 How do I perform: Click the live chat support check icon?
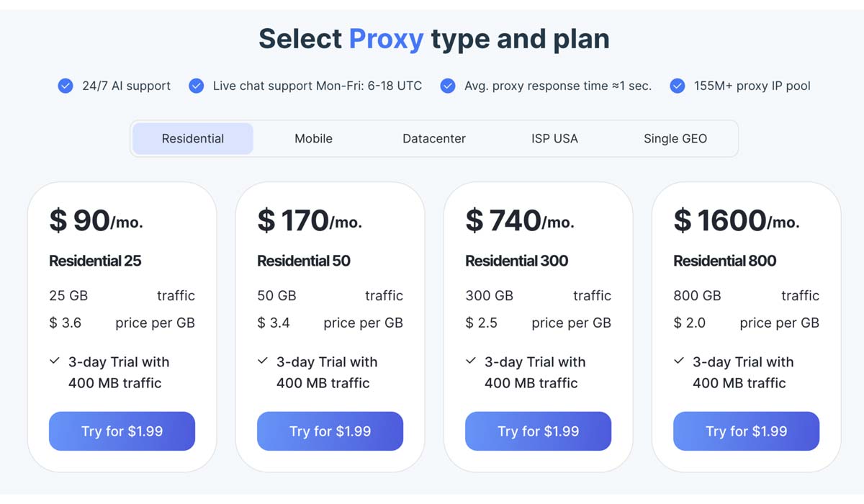[196, 86]
